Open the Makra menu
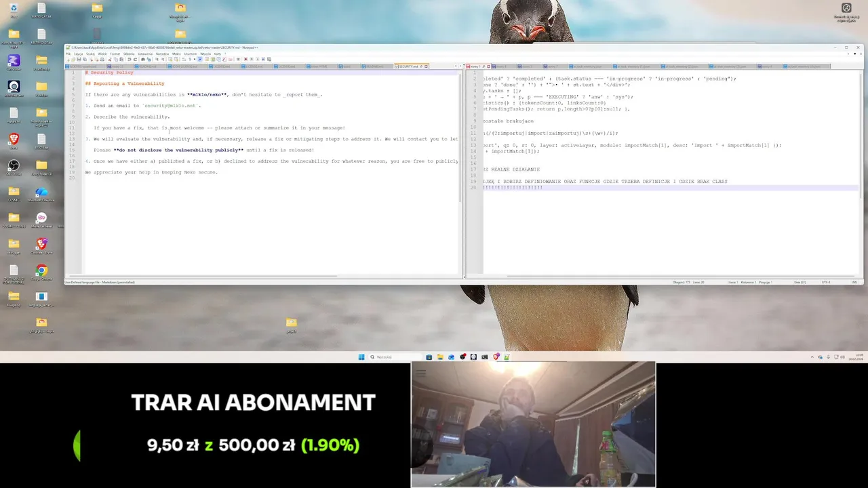This screenshot has width=868, height=488. click(x=176, y=54)
